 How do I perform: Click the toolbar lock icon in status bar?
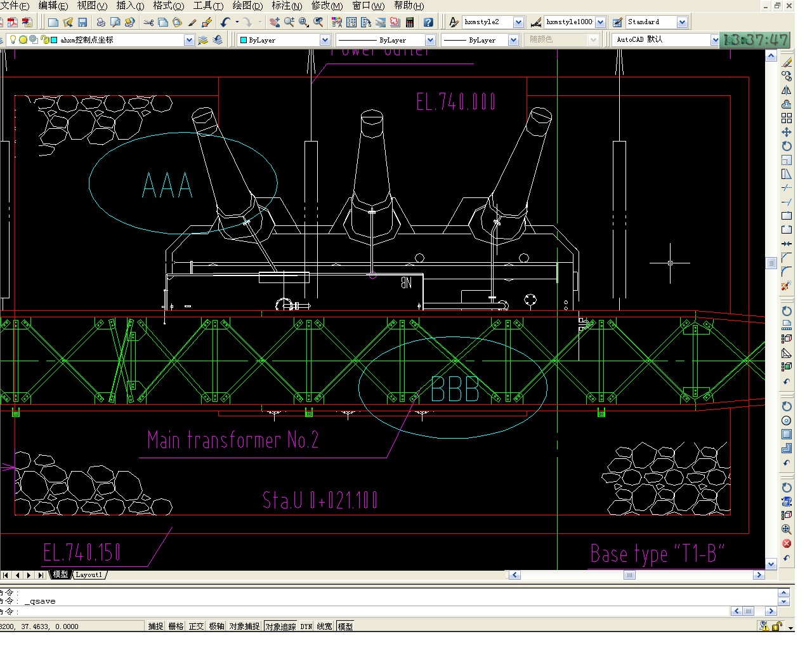pyautogui.click(x=777, y=626)
